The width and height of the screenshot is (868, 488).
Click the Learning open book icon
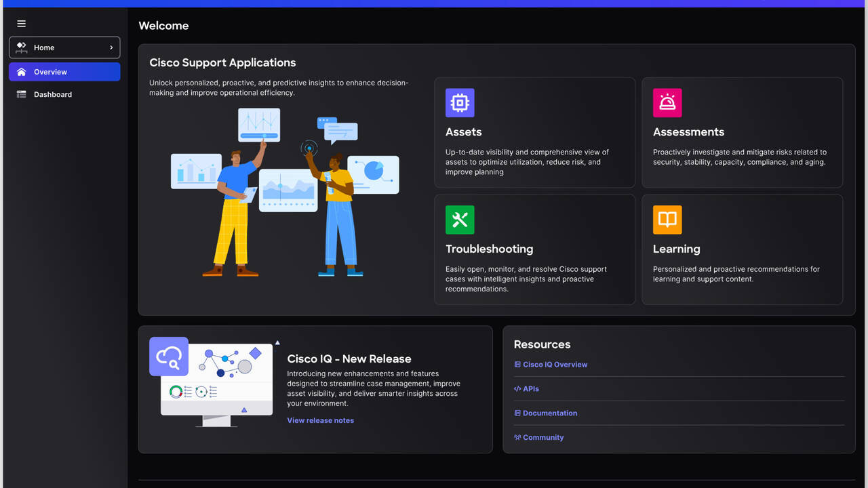[x=667, y=220]
